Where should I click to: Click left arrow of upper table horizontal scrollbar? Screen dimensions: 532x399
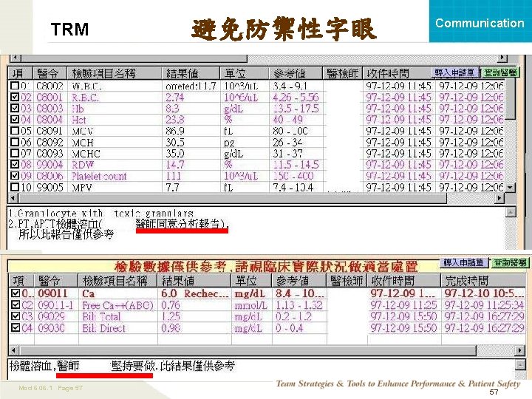pos(13,198)
